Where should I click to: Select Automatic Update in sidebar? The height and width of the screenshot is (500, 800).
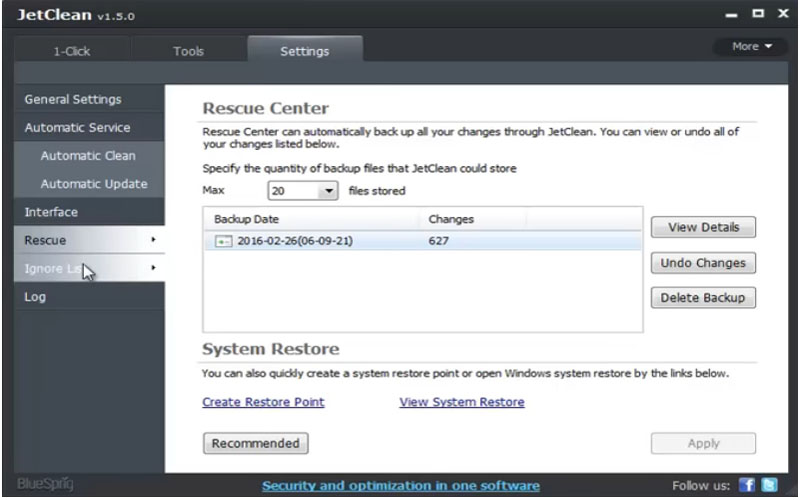89,184
